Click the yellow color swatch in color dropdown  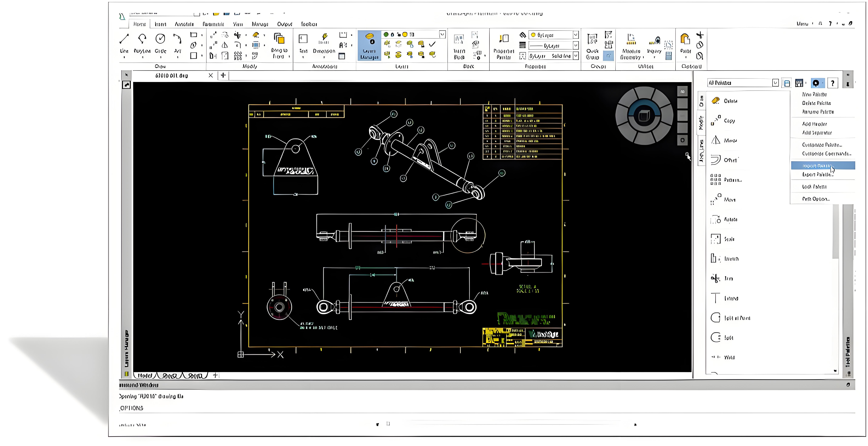click(x=533, y=35)
